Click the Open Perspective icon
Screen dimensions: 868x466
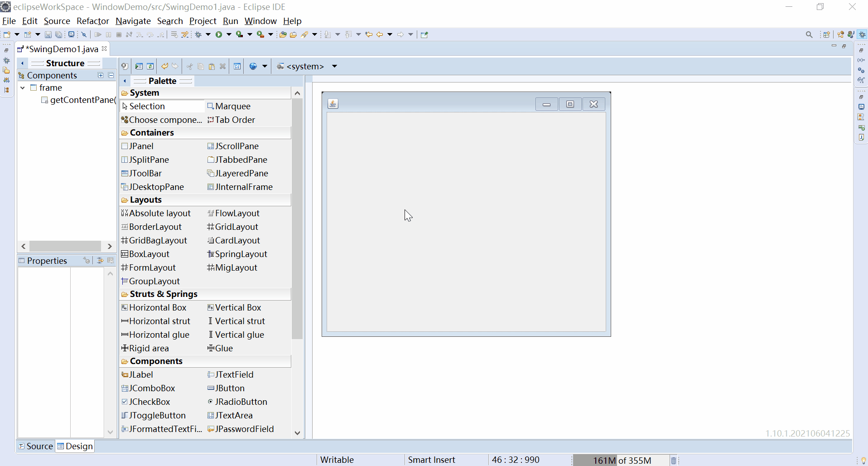[826, 34]
